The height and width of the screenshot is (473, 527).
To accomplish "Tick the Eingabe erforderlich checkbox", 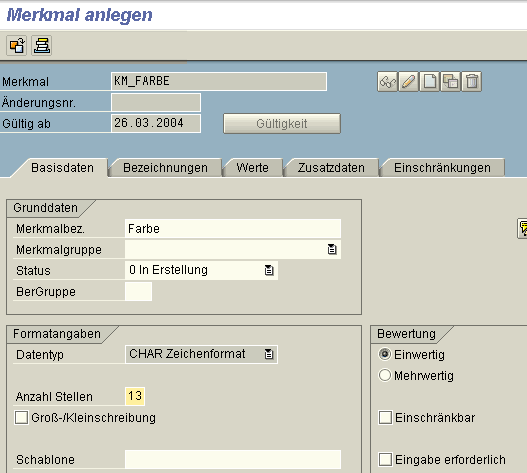I will click(x=385, y=459).
